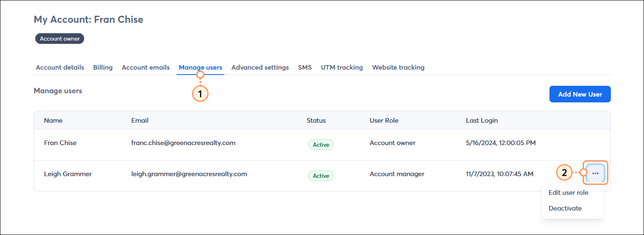Image resolution: width=644 pixels, height=235 pixels.
Task: Go to the Website tracking tab
Action: tap(398, 68)
